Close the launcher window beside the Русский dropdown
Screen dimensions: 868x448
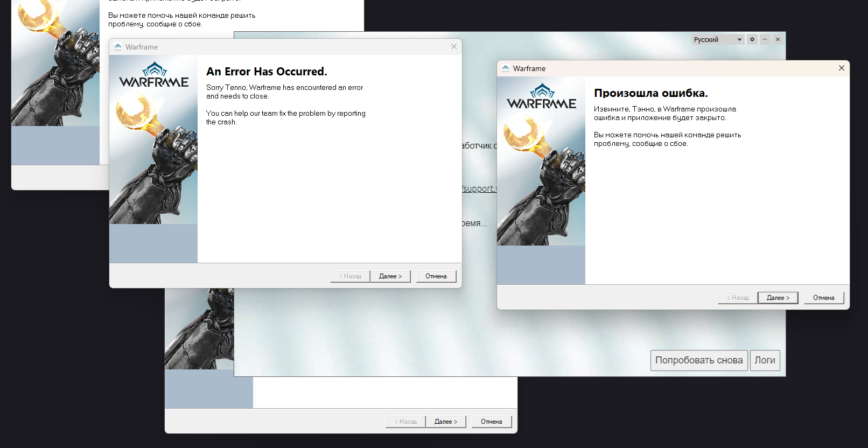778,39
